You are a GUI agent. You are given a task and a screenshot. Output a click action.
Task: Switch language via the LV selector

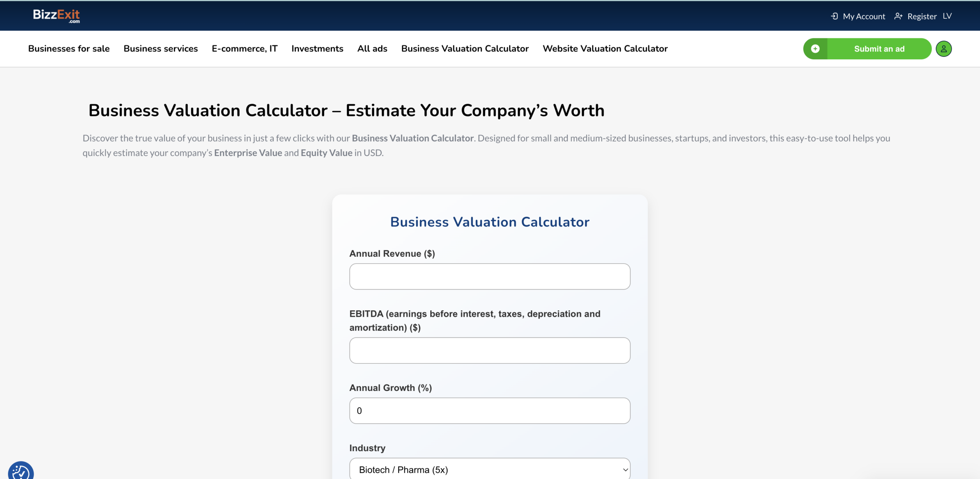tap(947, 16)
